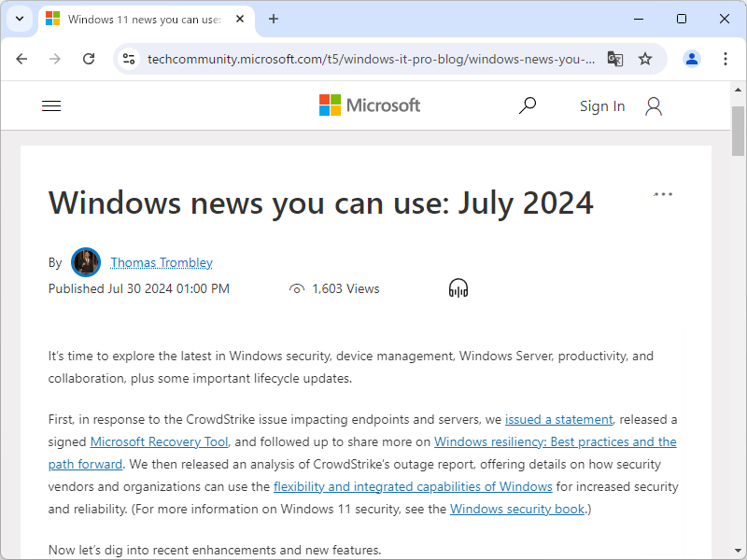
Task: Open a new browser tab
Action: coord(272,19)
